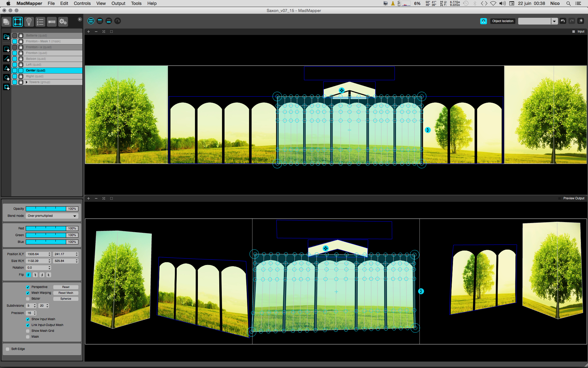Image resolution: width=588 pixels, height=368 pixels.
Task: Toggle visibility of Balcon quad layer
Action: (x=15, y=59)
